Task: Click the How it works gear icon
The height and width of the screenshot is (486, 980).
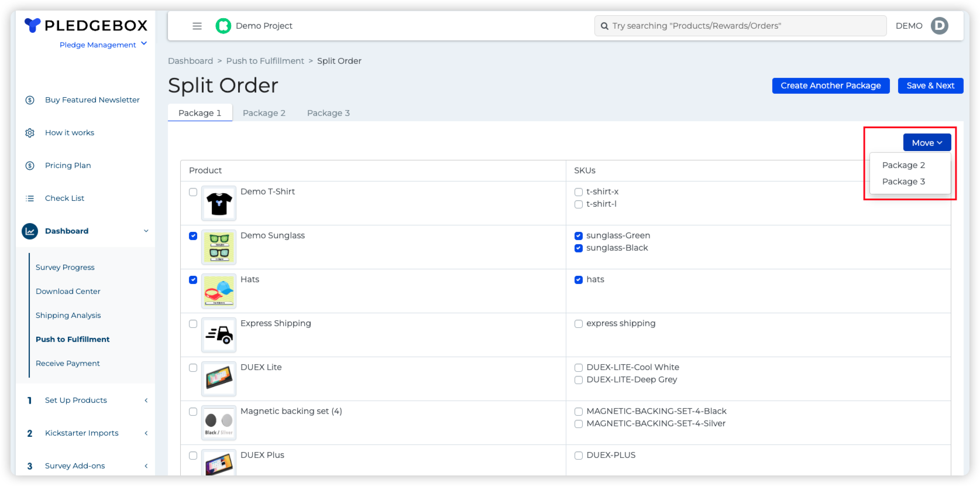Action: pyautogui.click(x=30, y=133)
